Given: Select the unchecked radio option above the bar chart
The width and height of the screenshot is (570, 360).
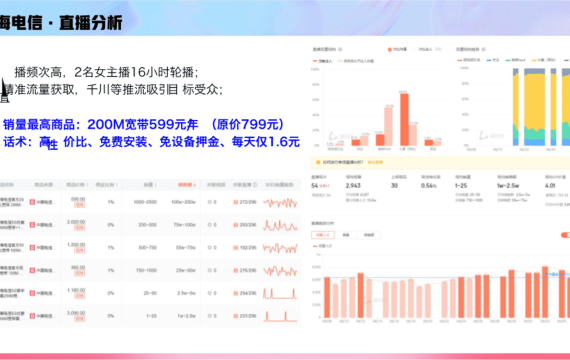Looking at the screenshot, I should click(x=416, y=49).
